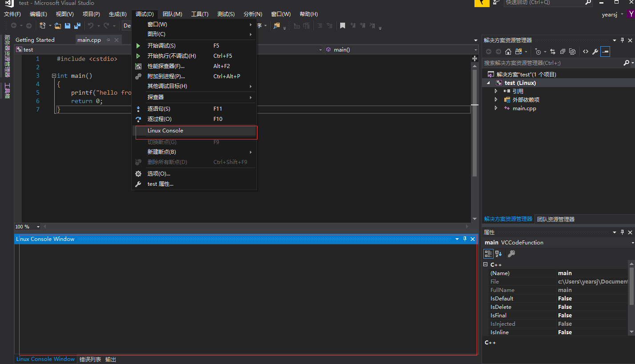635x364 pixels.
Task: Click the Property Pages wrench icon in Properties
Action: [511, 254]
